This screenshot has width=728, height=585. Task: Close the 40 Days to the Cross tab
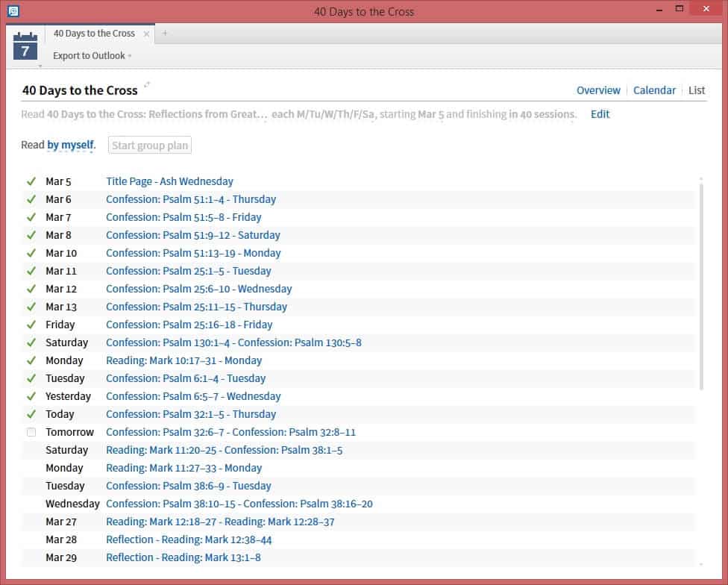click(x=146, y=34)
